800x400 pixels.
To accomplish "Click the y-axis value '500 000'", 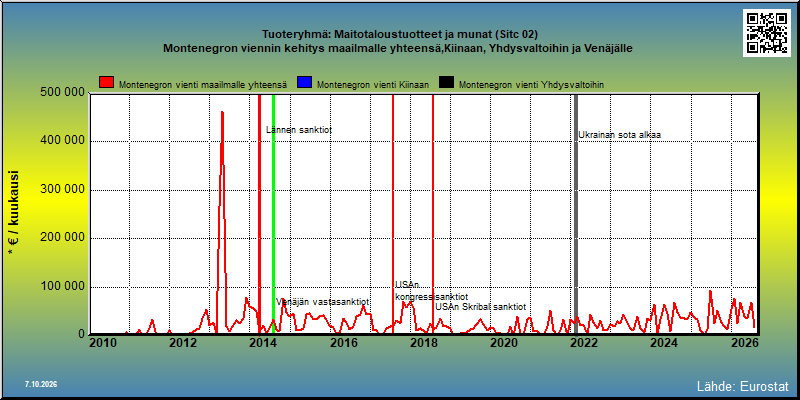I will [x=62, y=92].
